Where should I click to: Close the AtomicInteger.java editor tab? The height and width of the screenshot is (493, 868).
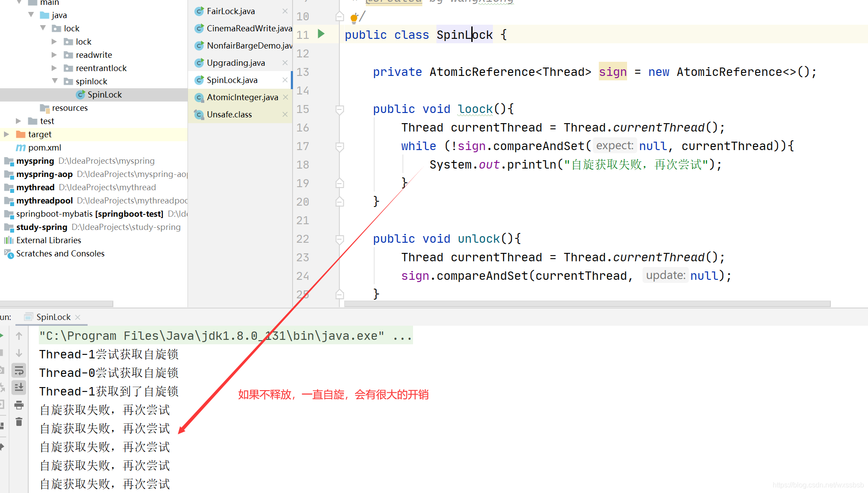285,97
